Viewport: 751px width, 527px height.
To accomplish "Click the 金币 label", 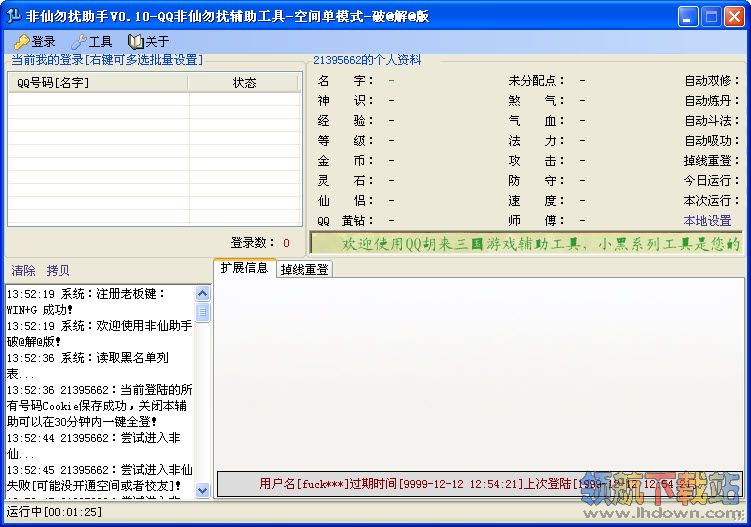I will (x=345, y=160).
